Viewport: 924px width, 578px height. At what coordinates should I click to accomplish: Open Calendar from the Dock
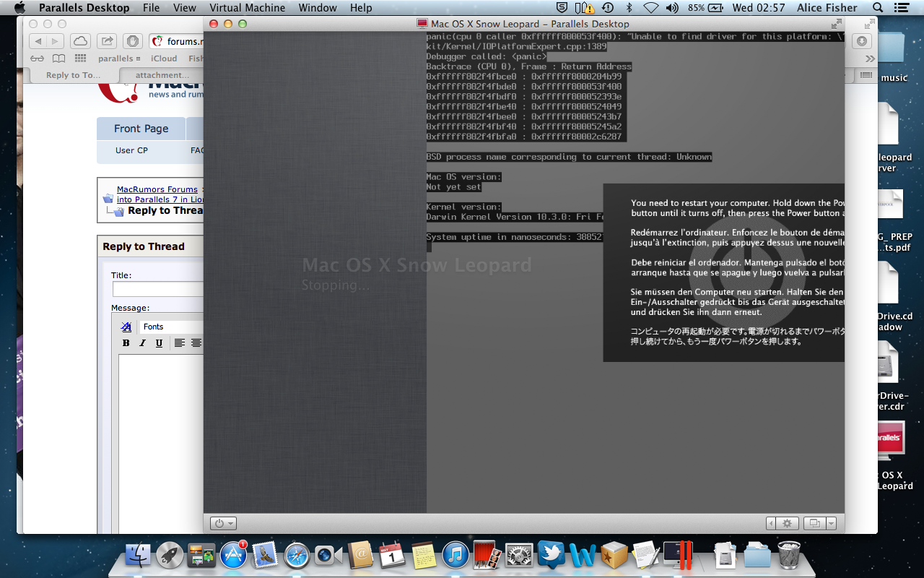pyautogui.click(x=392, y=555)
